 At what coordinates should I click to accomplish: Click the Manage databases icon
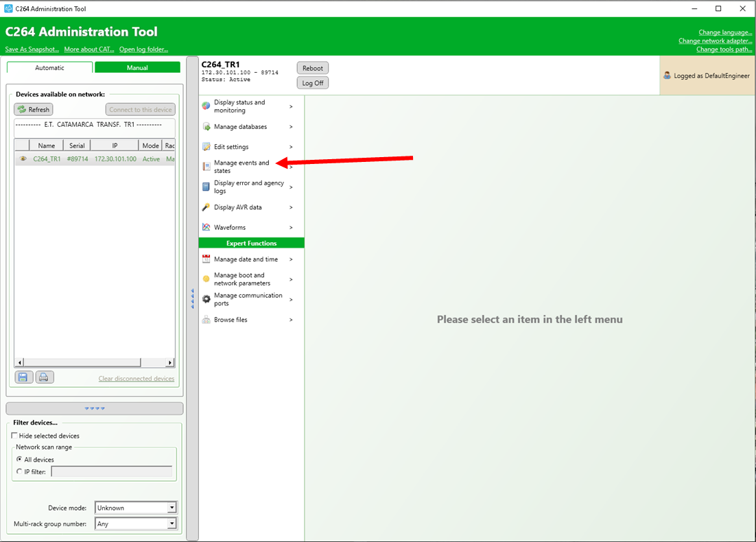point(206,127)
